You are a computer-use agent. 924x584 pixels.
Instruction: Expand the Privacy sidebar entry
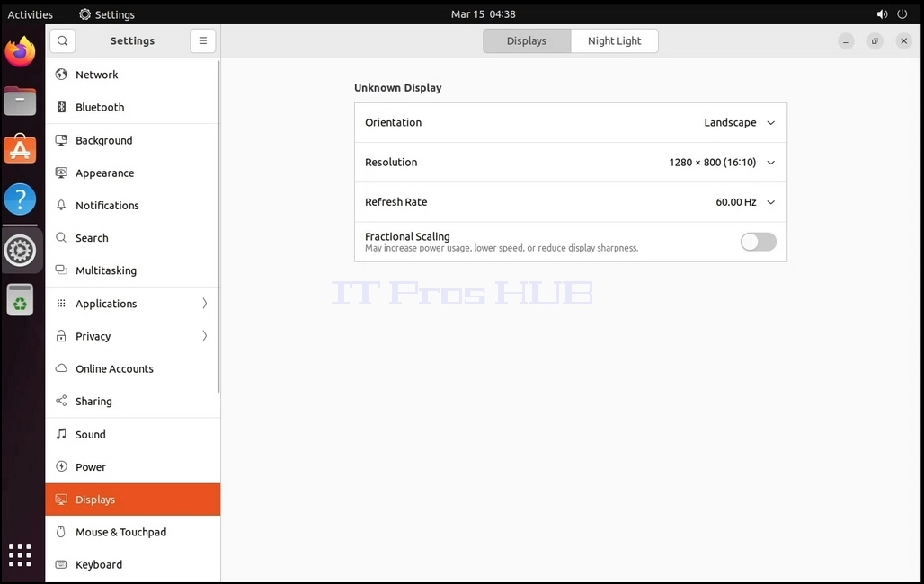click(x=133, y=336)
